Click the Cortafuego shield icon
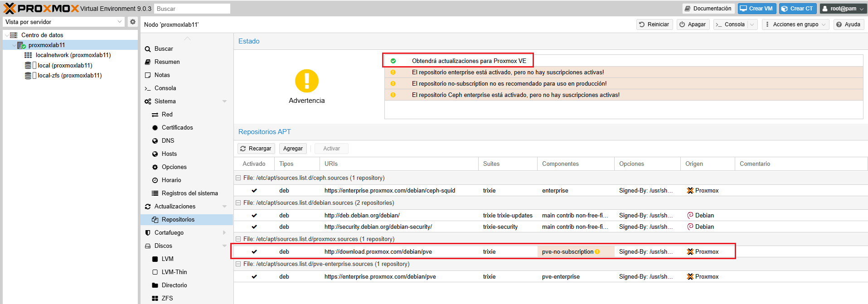 148,233
